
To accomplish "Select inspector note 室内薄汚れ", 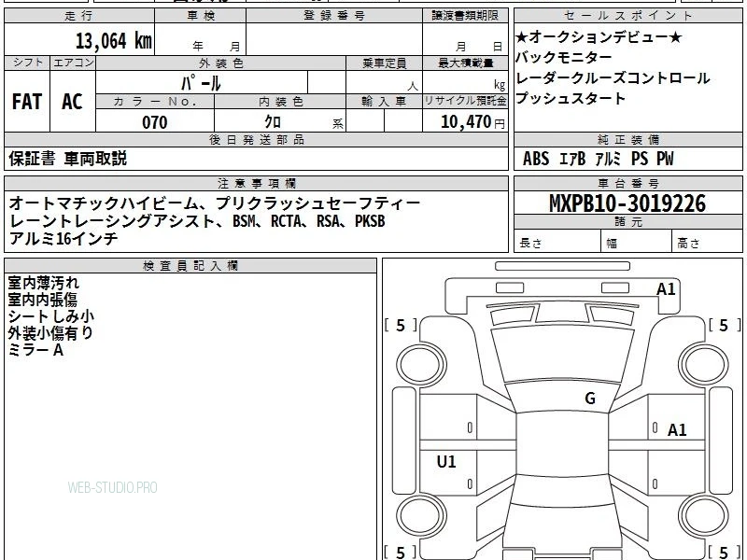I will 43,284.
